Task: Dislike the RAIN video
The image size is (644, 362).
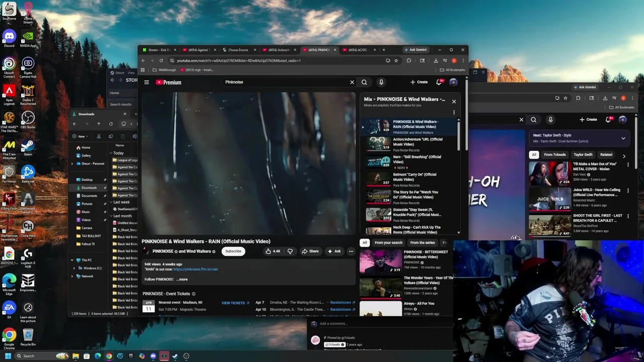Action: (x=290, y=251)
